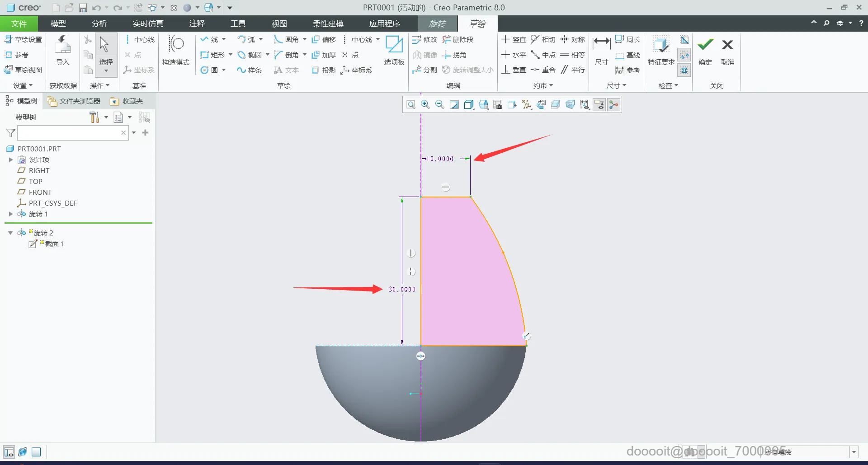This screenshot has height=465, width=868.
Task: Click the Zoom Out magnifier icon
Action: pos(439,105)
